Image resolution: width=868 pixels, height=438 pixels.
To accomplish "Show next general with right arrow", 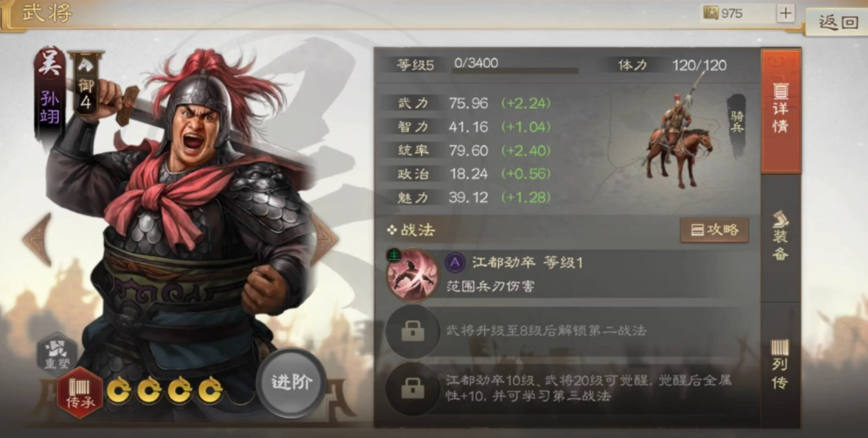I will [x=325, y=240].
